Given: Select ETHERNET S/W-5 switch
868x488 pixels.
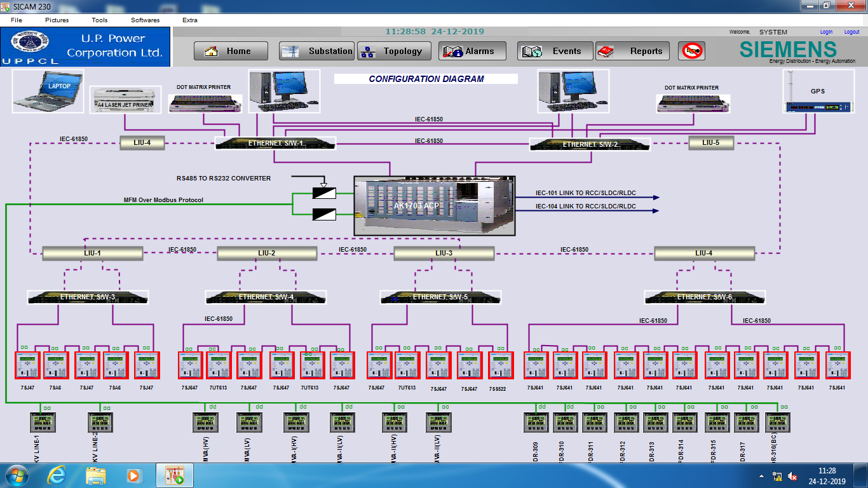Looking at the screenshot, I should tap(440, 297).
